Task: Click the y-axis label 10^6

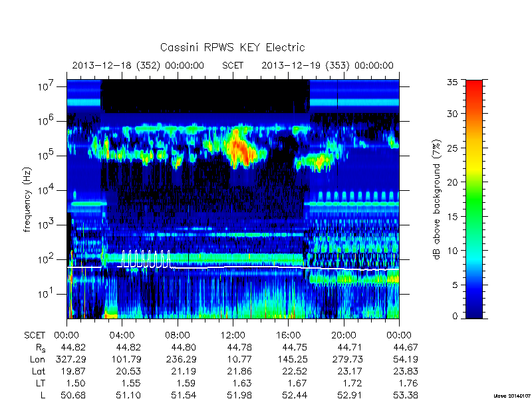Action: [x=45, y=120]
